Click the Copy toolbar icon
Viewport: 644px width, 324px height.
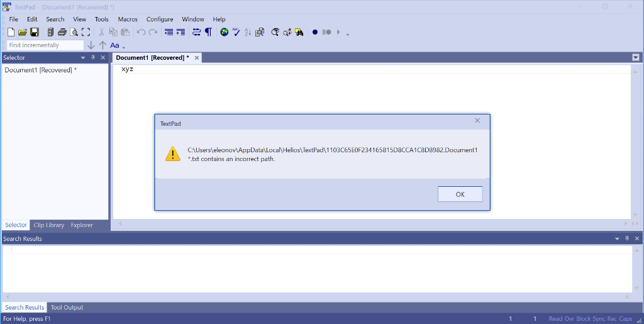113,32
